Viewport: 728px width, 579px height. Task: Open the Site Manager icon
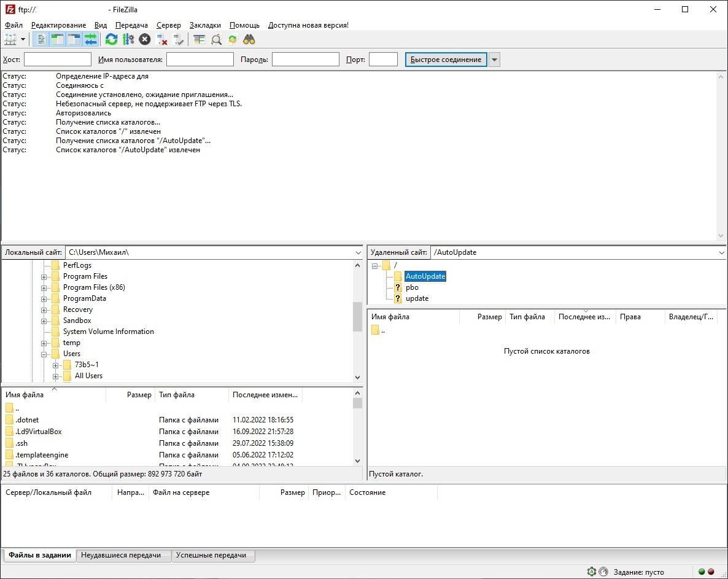point(10,39)
